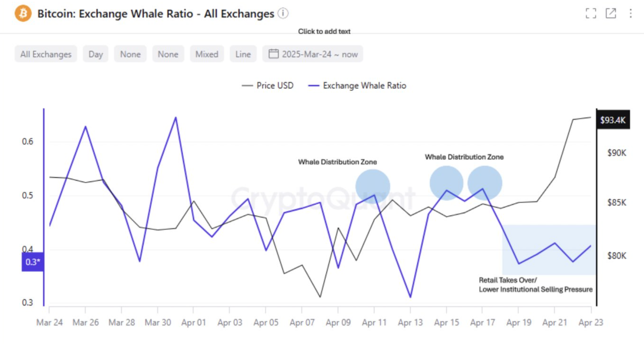
Task: Click the 'Click to add text' placeholder
Action: [x=324, y=31]
